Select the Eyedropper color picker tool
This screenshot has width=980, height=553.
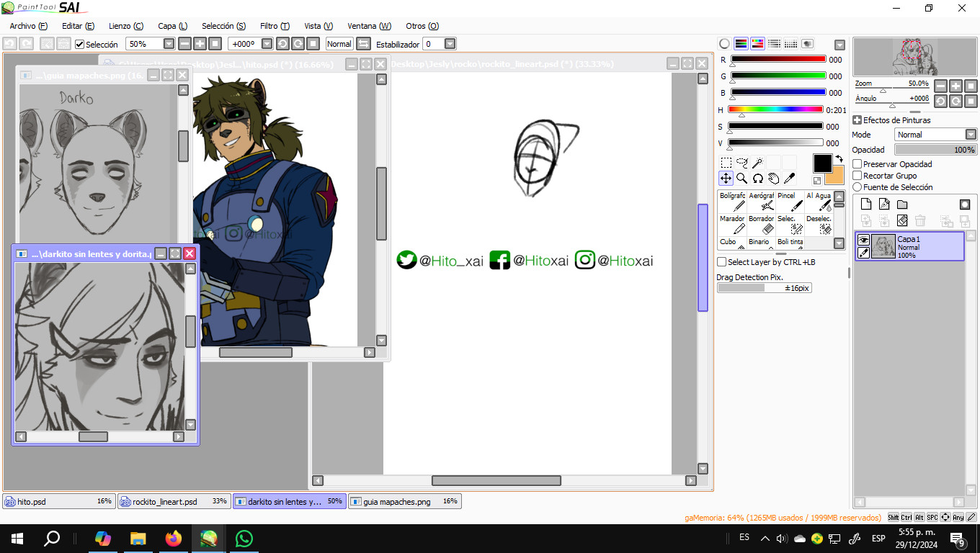click(790, 179)
